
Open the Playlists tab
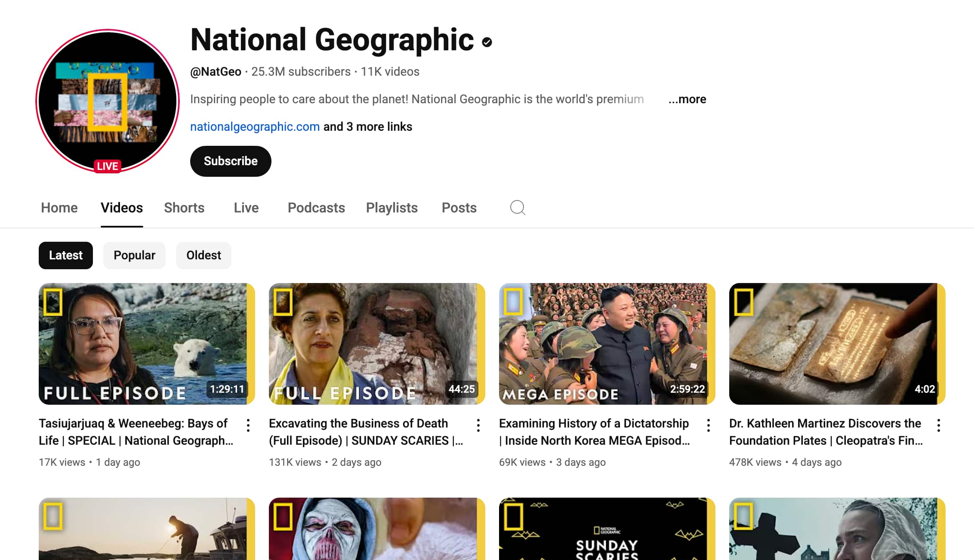point(391,208)
